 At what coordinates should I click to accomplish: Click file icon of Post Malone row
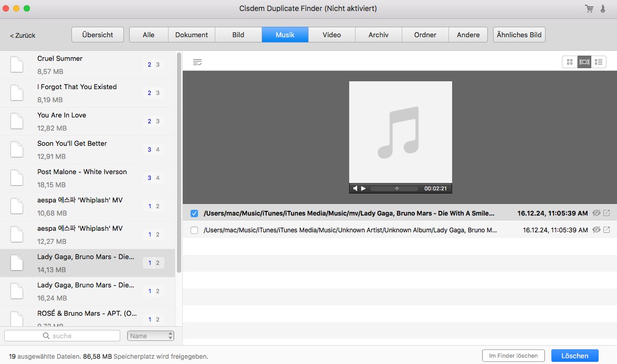[x=16, y=178]
